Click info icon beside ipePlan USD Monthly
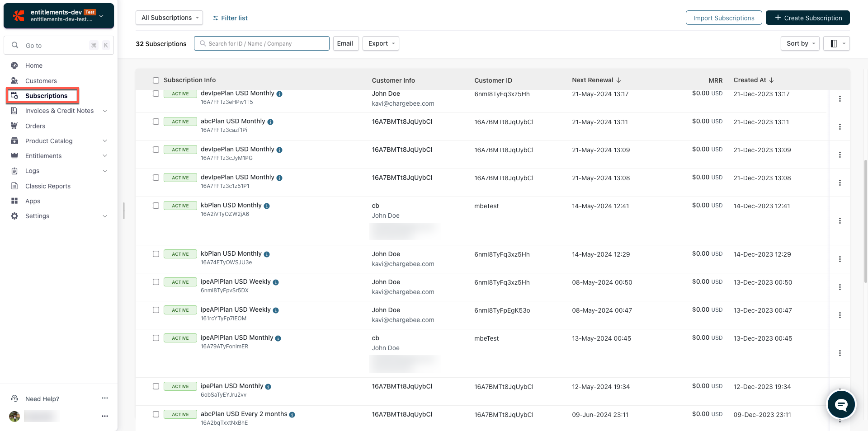 point(268,387)
